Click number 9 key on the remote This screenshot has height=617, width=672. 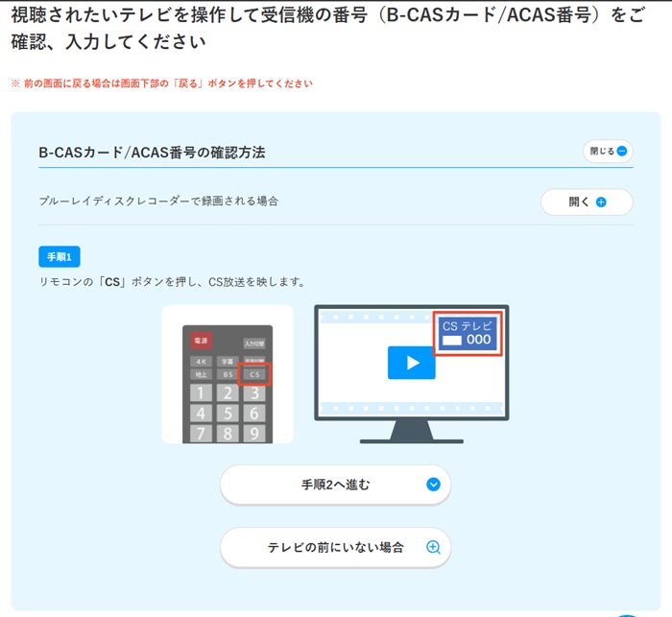(253, 434)
